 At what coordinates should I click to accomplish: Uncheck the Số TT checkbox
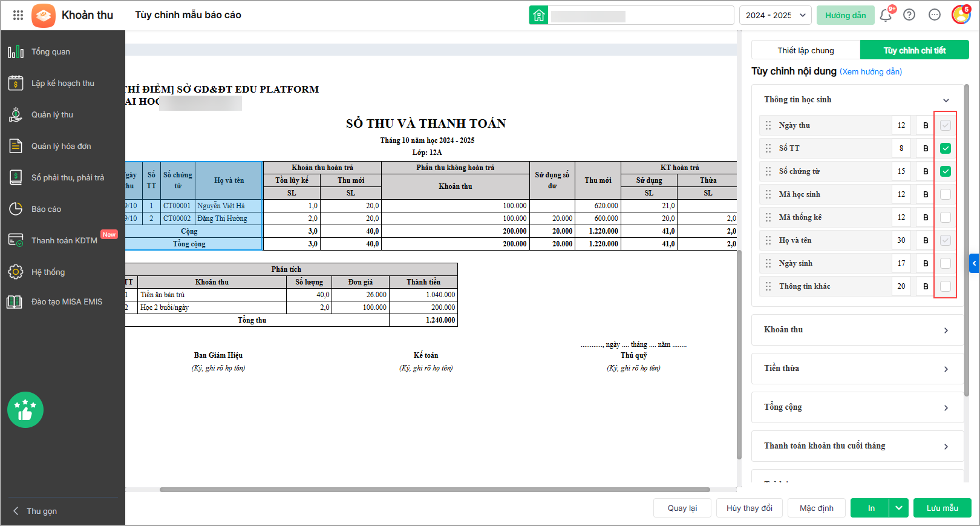coord(946,148)
